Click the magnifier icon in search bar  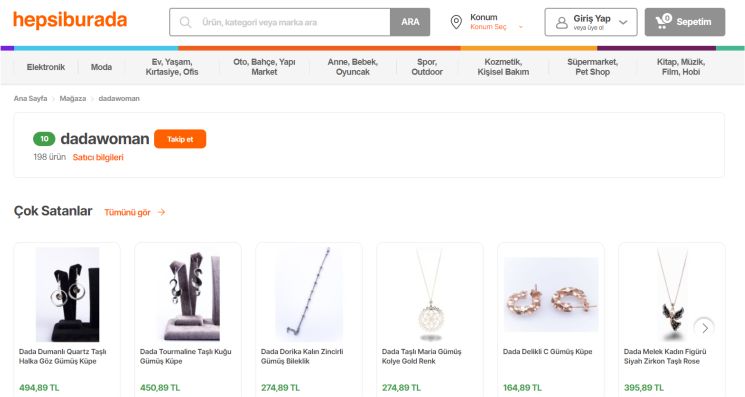(186, 22)
